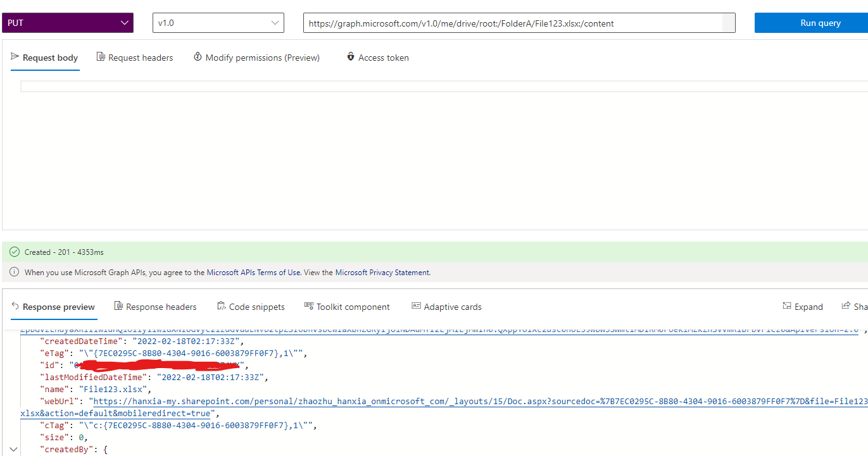Open the HTTP method PUT dropdown
The height and width of the screenshot is (456, 868).
[x=68, y=23]
